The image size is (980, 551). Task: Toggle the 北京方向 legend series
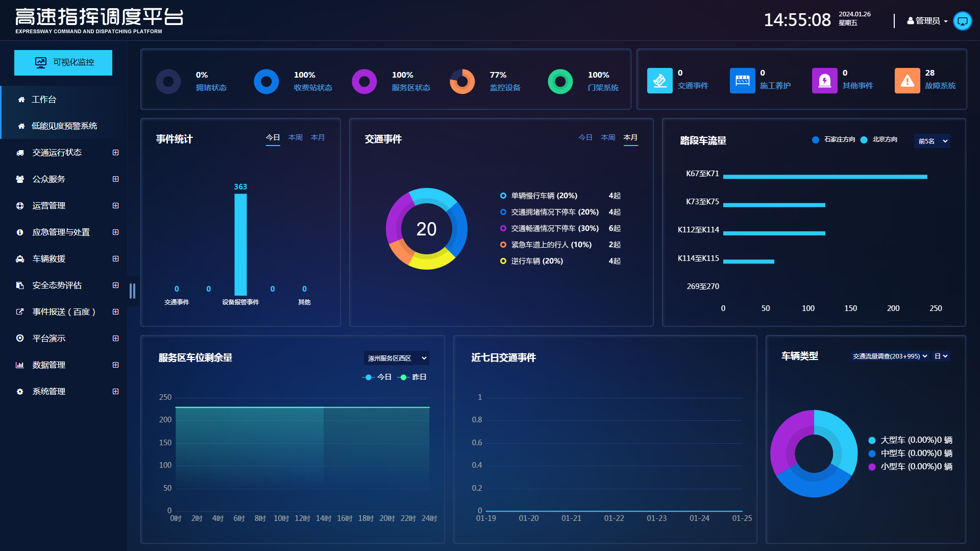coord(879,140)
